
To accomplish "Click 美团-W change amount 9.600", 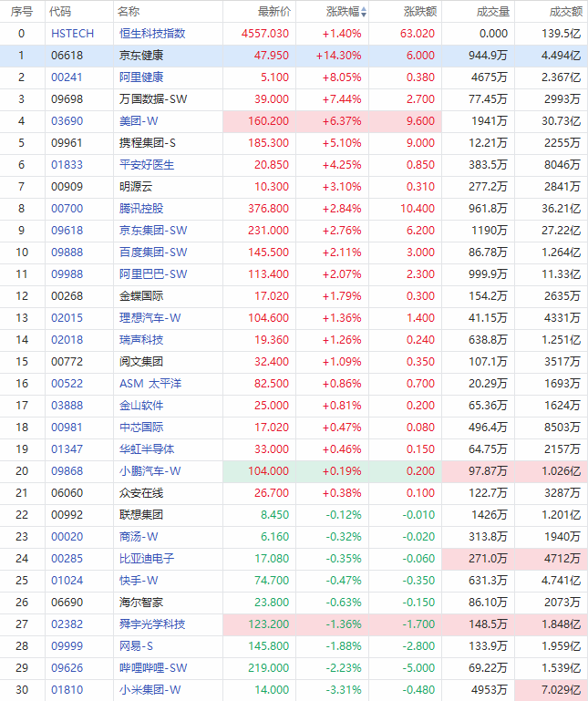I will coord(420,121).
